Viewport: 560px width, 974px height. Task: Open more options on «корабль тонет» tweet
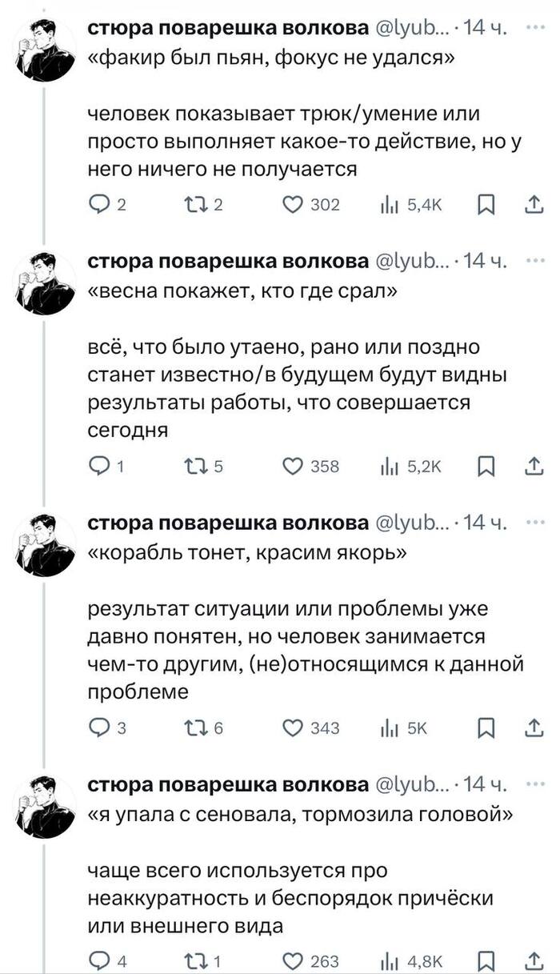click(534, 523)
